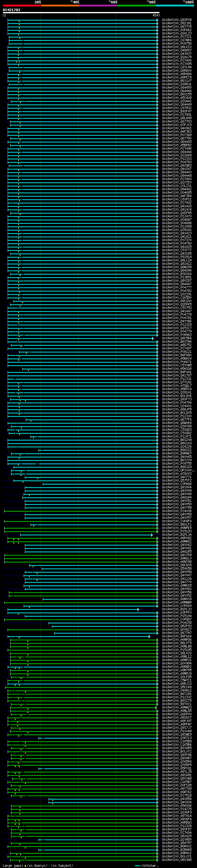Click the arrowhead of the UniRef100_B1PL33 bar
The image size is (197, 868).
click(x=138, y=610)
